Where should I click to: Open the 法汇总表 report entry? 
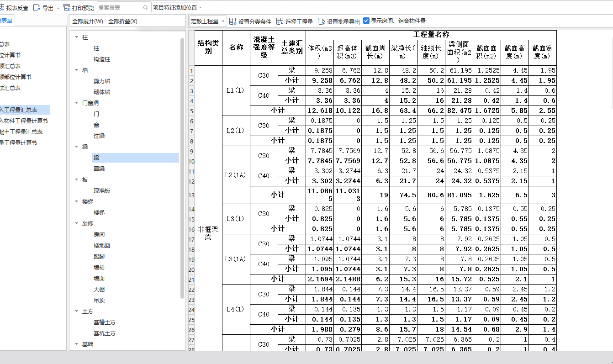click(x=10, y=88)
